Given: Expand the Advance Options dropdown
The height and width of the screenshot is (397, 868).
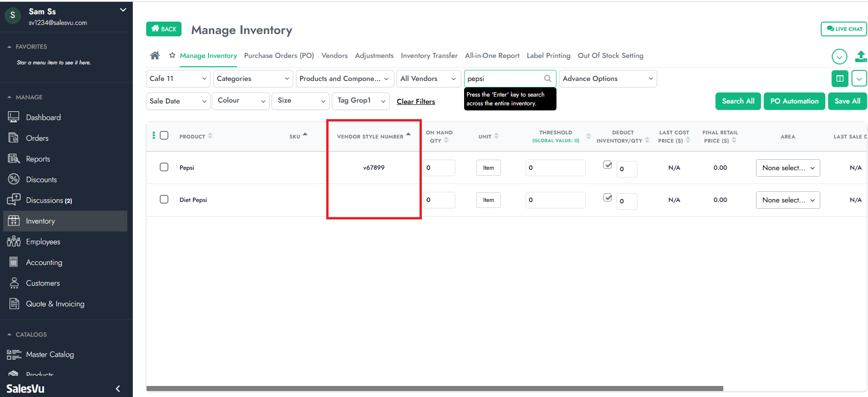Looking at the screenshot, I should coord(607,79).
